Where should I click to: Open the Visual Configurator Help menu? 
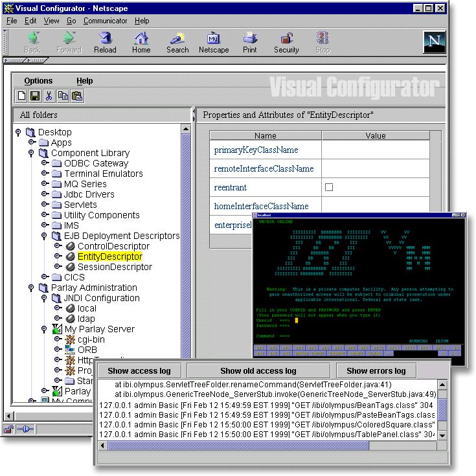[84, 81]
